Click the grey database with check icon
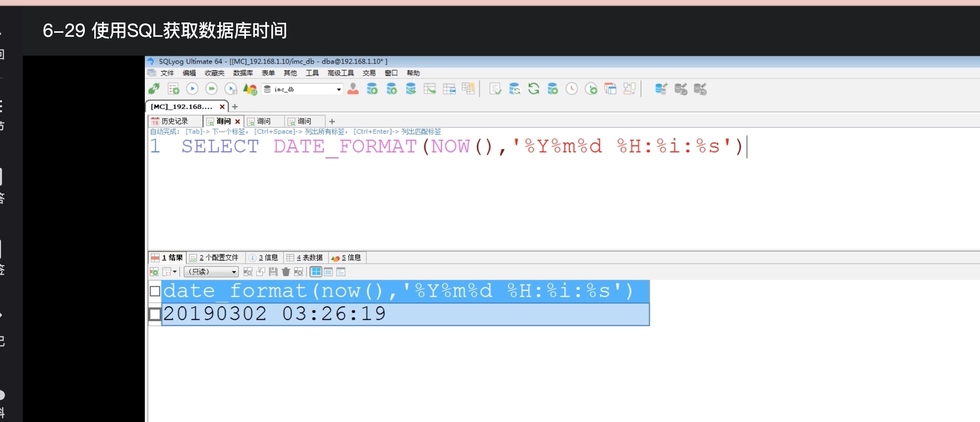The image size is (980, 422). tap(681, 89)
